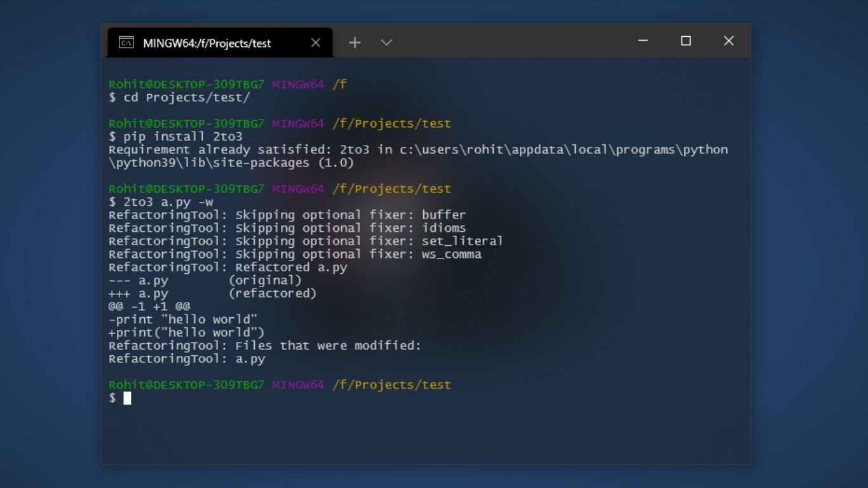Close the terminal window

tap(729, 41)
